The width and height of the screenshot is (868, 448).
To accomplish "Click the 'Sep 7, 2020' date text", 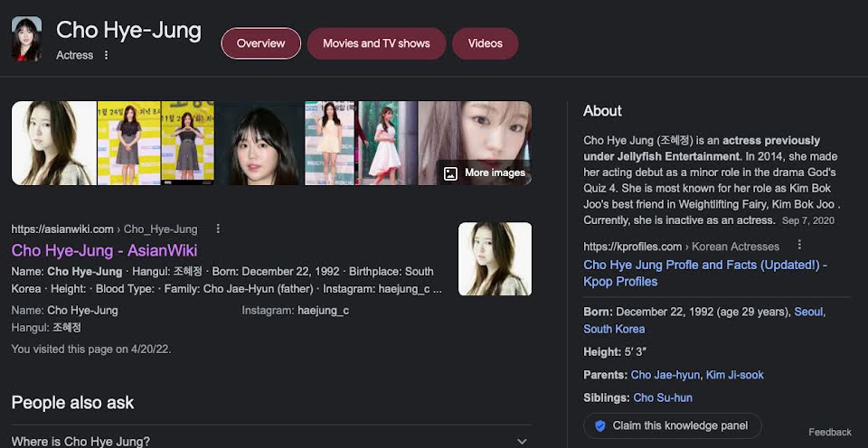I will 808,220.
